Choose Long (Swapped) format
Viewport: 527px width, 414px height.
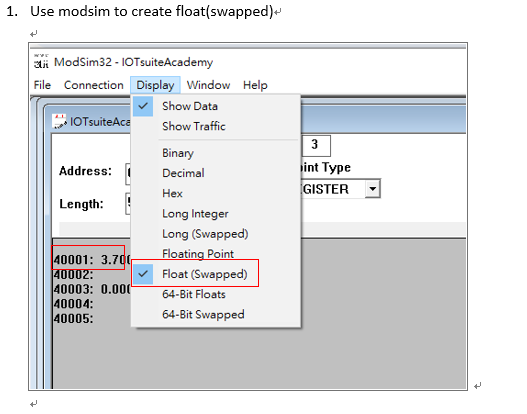tap(205, 234)
